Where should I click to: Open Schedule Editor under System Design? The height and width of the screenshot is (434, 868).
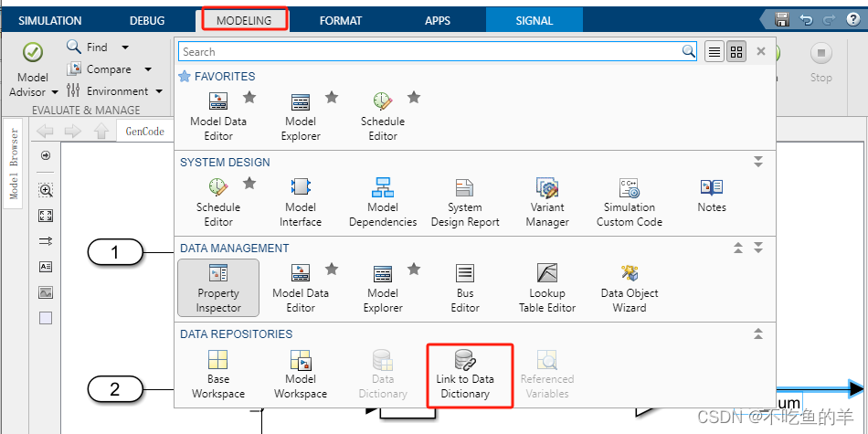[x=218, y=203]
